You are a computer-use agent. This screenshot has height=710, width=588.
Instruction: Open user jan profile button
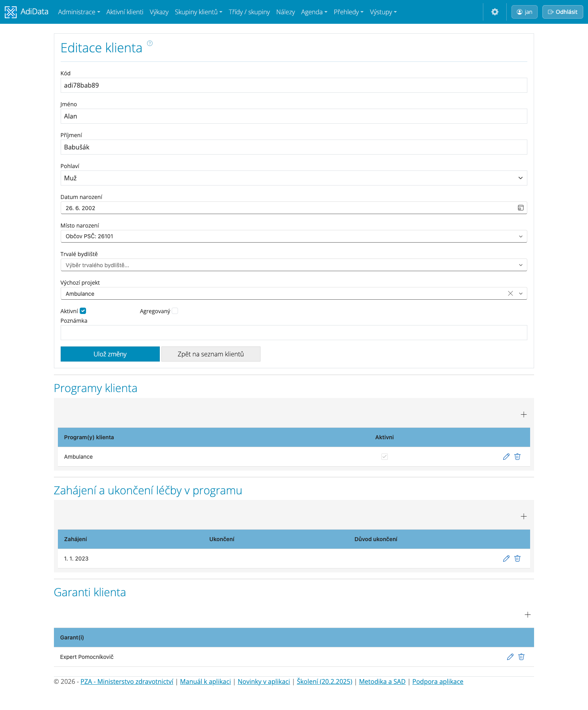pyautogui.click(x=525, y=12)
